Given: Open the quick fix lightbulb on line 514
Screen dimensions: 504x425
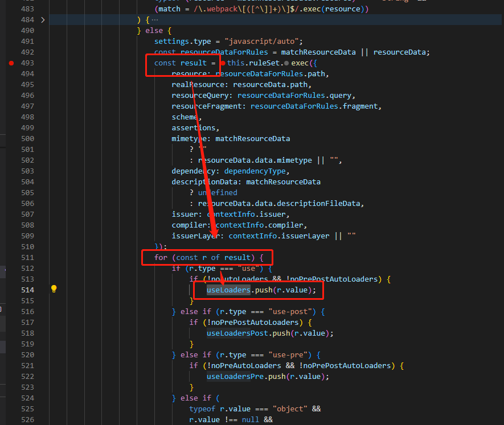Looking at the screenshot, I should 53,289.
